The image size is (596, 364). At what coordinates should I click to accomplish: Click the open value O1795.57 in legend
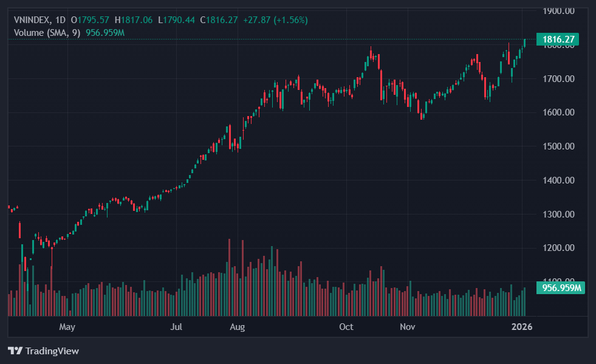[90, 20]
